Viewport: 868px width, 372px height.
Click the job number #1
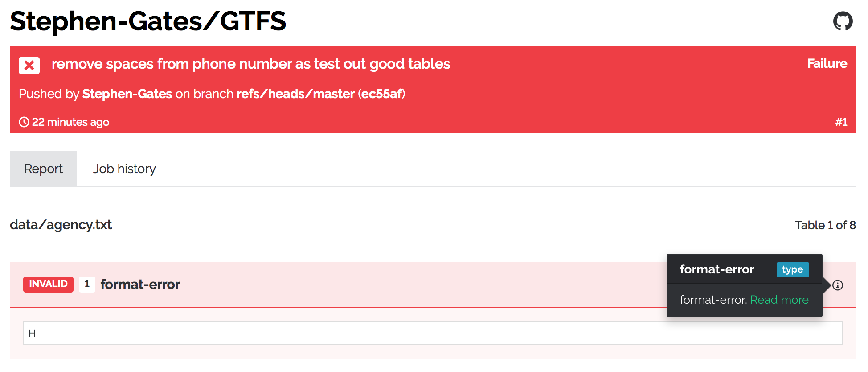pos(841,122)
